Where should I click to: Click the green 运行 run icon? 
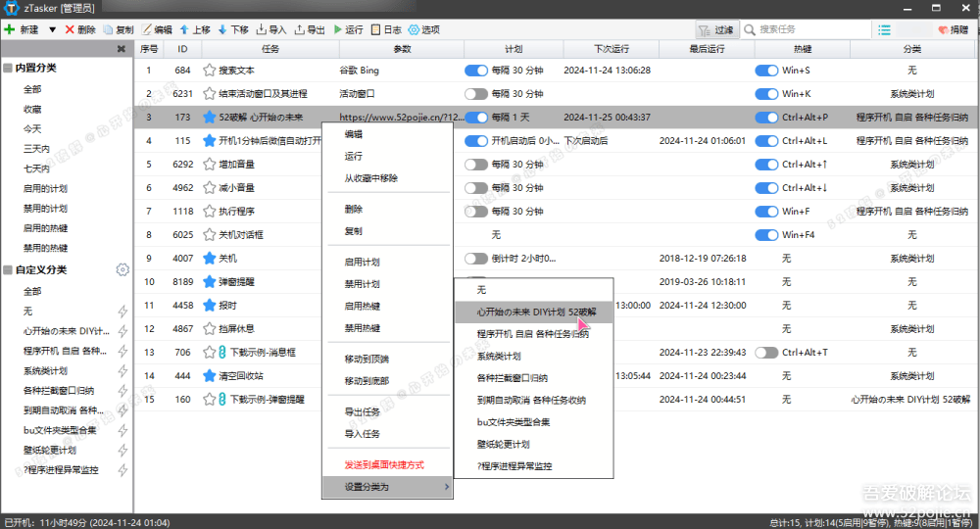click(x=338, y=29)
